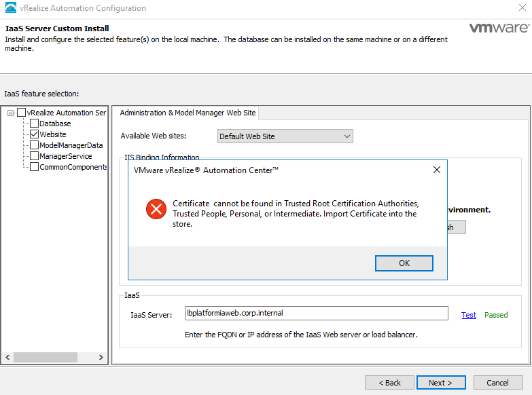This screenshot has width=532, height=395.
Task: Uncheck the Website checkbox
Action: (34, 134)
